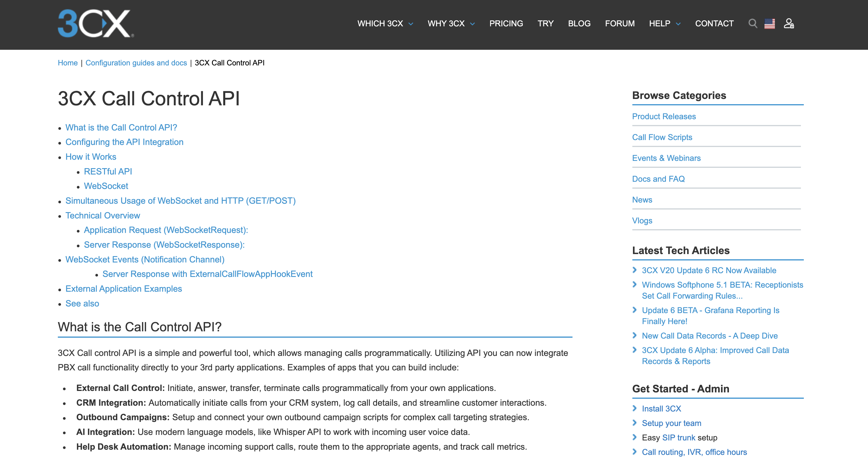Jump to Configuring the API Integration
Screen dimensions: 868x463
pos(124,142)
